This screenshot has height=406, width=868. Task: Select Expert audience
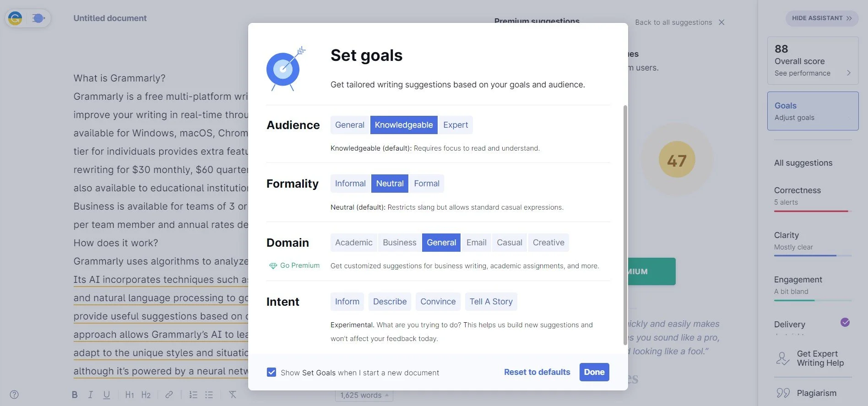[x=456, y=125]
